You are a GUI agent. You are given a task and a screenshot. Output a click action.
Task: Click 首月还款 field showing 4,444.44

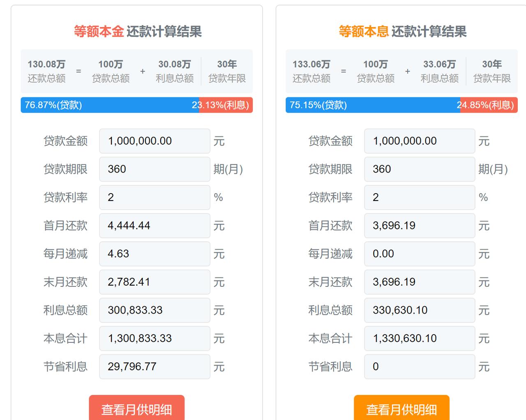155,226
